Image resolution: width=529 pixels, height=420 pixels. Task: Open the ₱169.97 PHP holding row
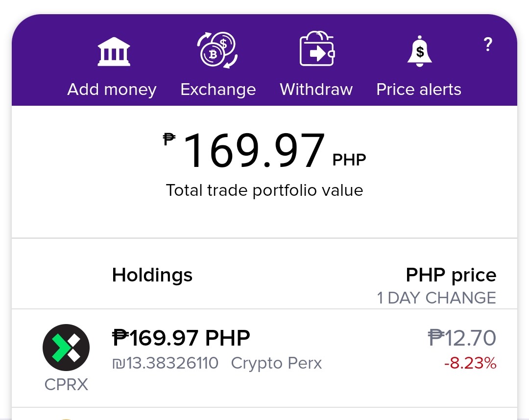[x=264, y=358]
